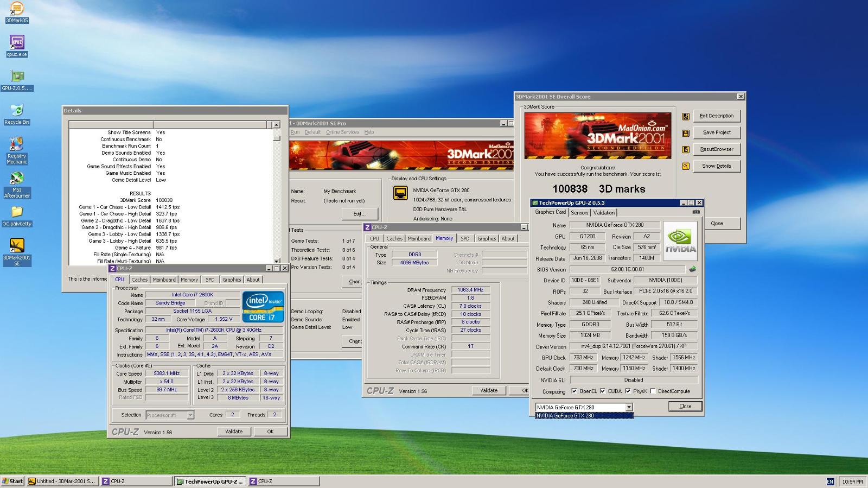Open the Graphics tab in Memory CPU-Z window
Image resolution: width=868 pixels, height=488 pixels.
(487, 239)
